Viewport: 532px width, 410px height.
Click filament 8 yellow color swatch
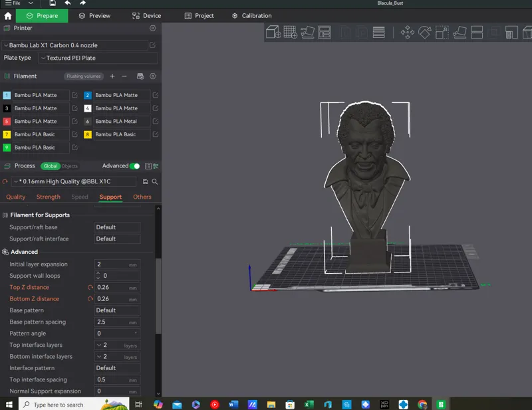click(88, 135)
